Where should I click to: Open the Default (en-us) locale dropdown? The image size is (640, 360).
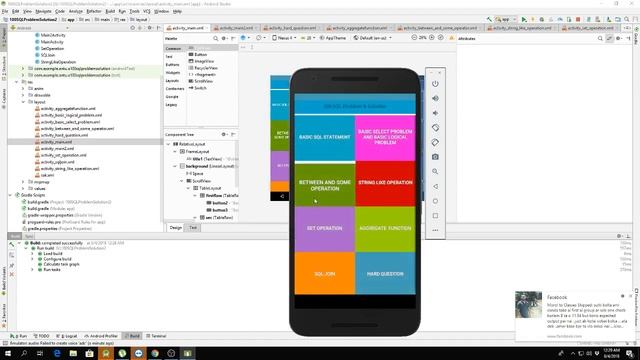[x=373, y=38]
